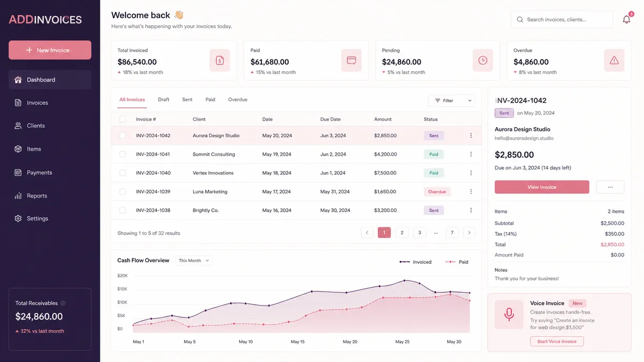The width and height of the screenshot is (644, 362).
Task: Switch to the Paid tab
Action: 210,100
